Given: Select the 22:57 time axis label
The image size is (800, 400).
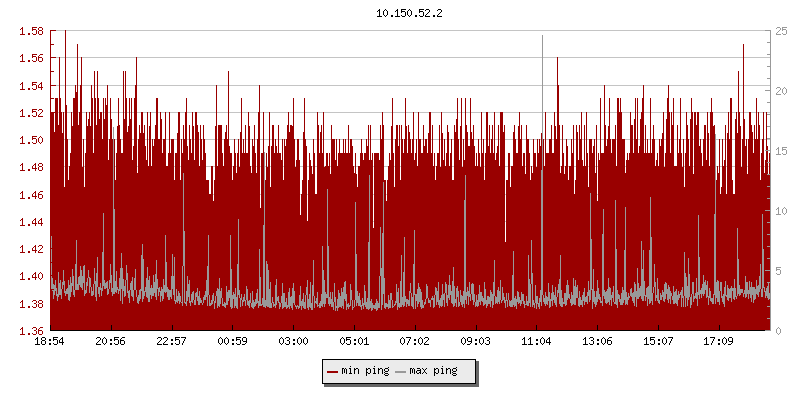Looking at the screenshot, I should pyautogui.click(x=172, y=341).
